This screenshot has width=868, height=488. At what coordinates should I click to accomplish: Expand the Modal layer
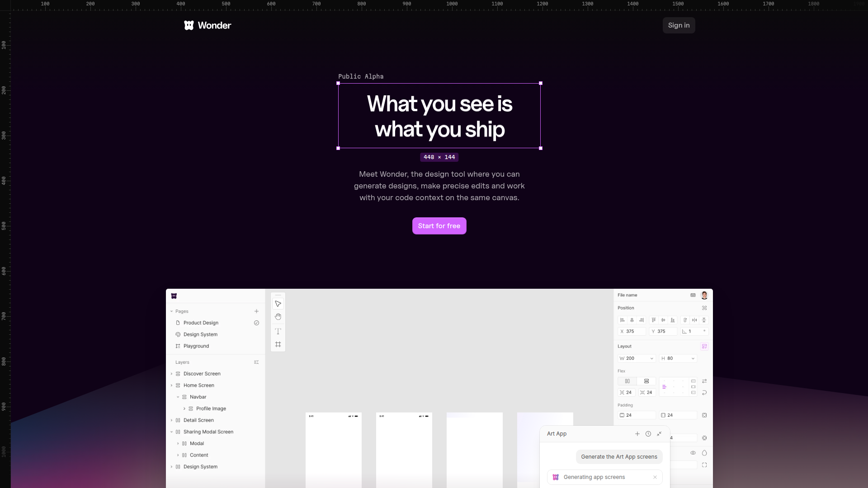(x=178, y=444)
